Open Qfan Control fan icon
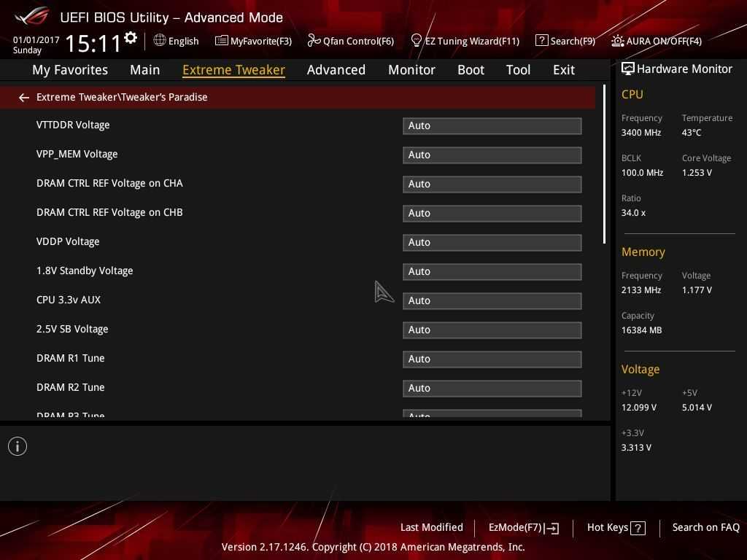This screenshot has width=747, height=560. 314,41
